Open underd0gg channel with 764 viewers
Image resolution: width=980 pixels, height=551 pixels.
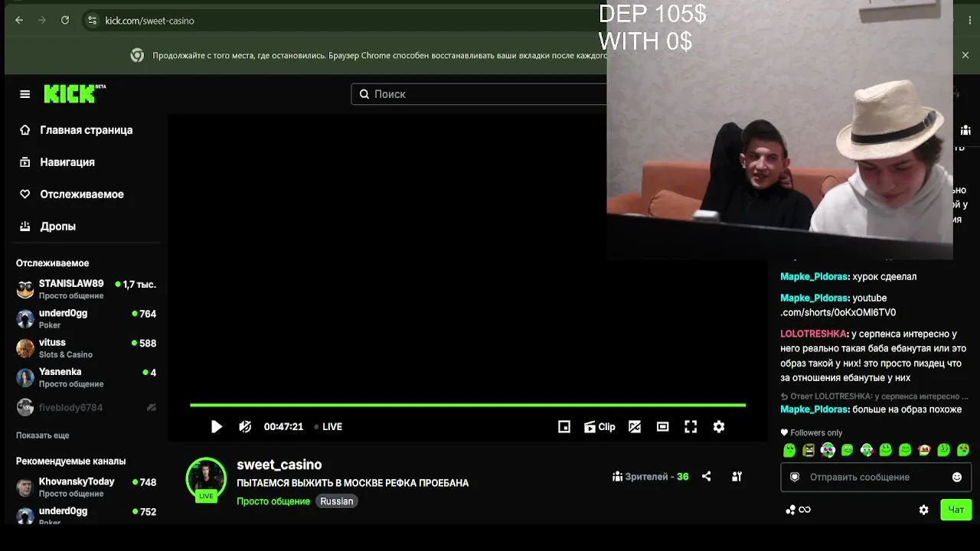coord(87,318)
